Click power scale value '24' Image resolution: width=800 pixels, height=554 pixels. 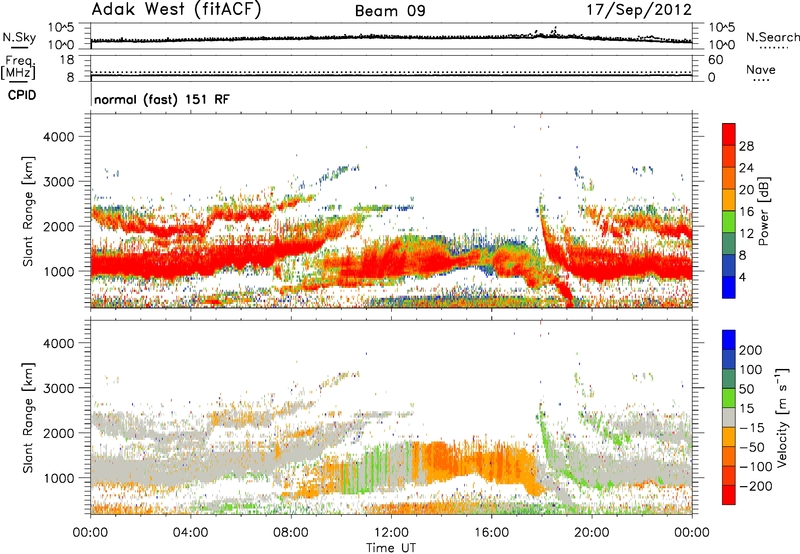pyautogui.click(x=746, y=168)
